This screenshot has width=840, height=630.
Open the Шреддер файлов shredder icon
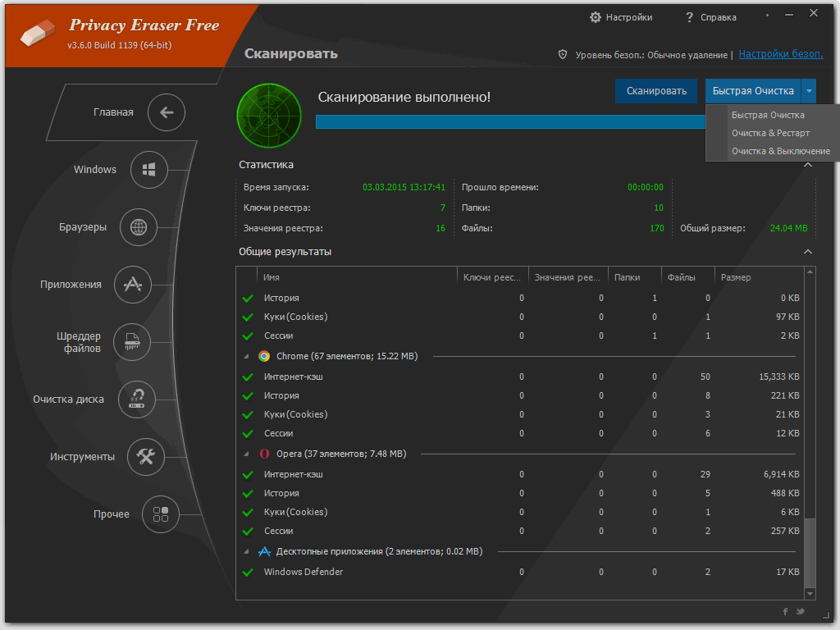point(132,342)
